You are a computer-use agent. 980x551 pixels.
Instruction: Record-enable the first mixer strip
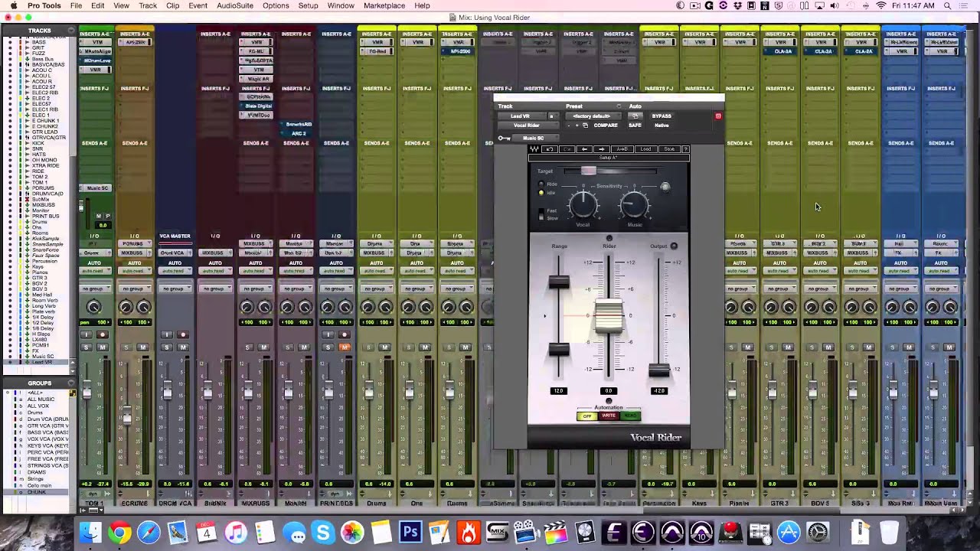click(x=102, y=334)
